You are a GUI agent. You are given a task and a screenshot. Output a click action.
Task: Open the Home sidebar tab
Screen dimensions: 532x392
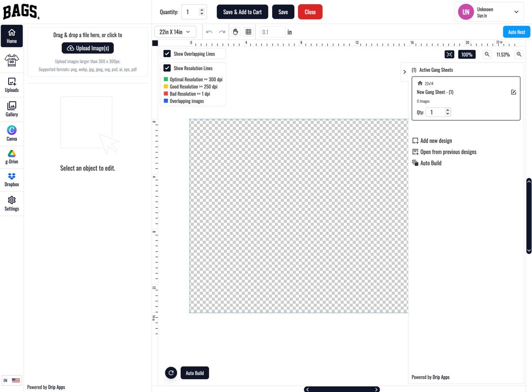click(x=11, y=36)
